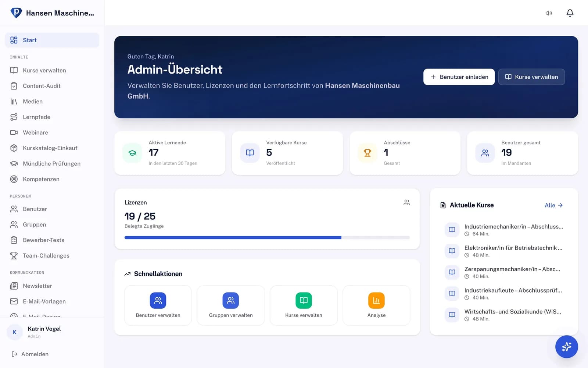The width and height of the screenshot is (588, 368).
Task: Open the AI assistant sparkle button
Action: pos(567,347)
